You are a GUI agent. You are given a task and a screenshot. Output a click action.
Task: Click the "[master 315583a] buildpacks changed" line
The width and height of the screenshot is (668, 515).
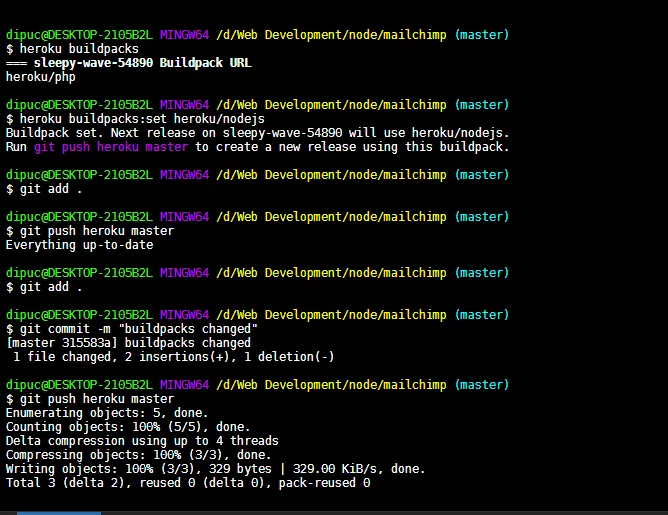[x=128, y=343]
